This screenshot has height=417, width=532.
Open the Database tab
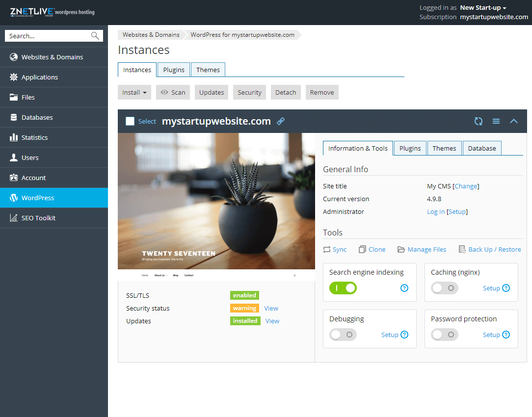pyautogui.click(x=481, y=148)
